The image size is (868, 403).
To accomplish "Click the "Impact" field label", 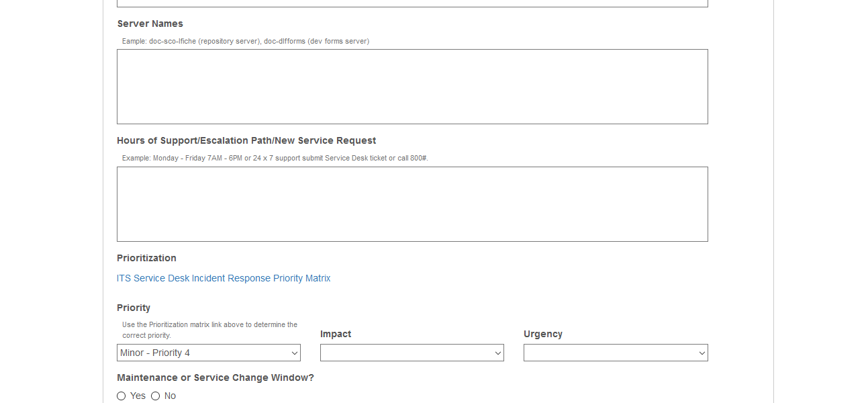I will tap(336, 334).
